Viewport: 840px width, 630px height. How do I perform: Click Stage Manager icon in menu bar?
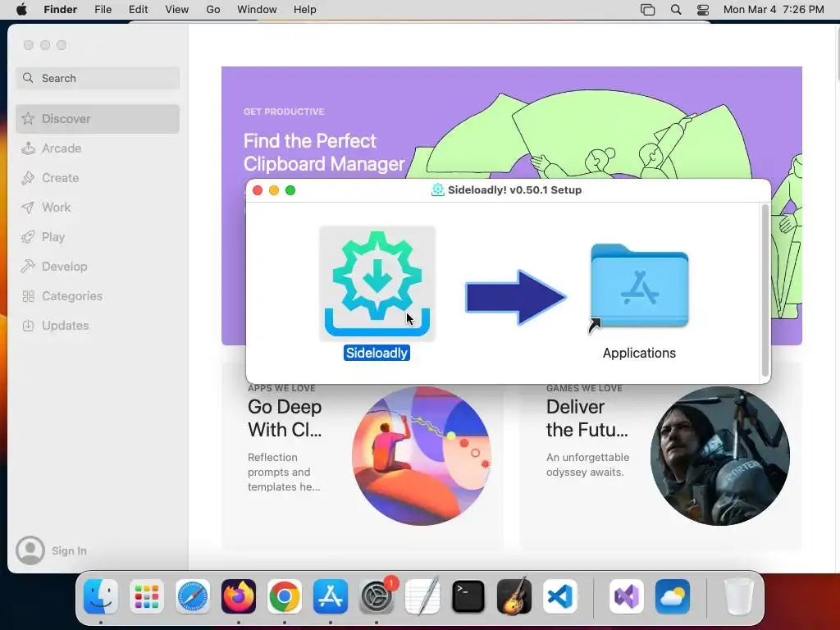(x=648, y=10)
